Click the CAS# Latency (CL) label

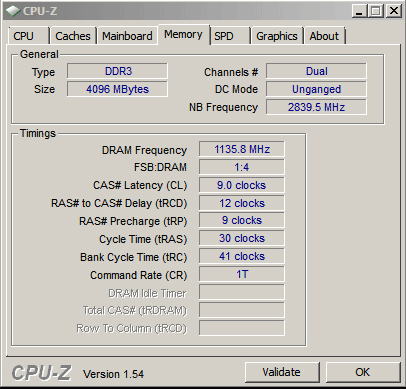click(140, 185)
